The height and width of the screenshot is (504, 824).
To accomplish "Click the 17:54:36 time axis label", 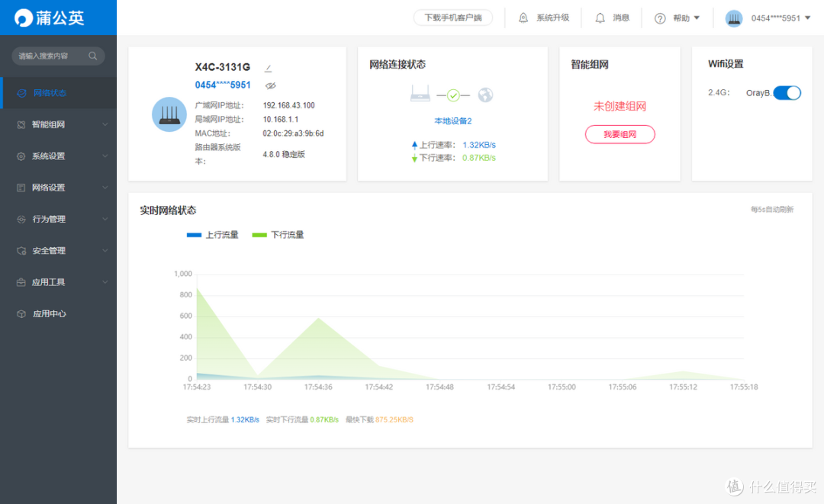I will pyautogui.click(x=318, y=387).
